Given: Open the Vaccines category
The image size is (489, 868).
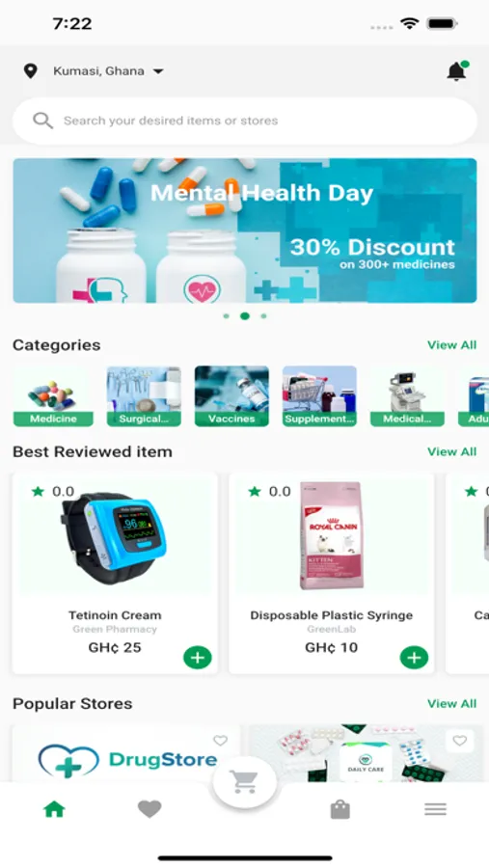Looking at the screenshot, I should pos(231,395).
